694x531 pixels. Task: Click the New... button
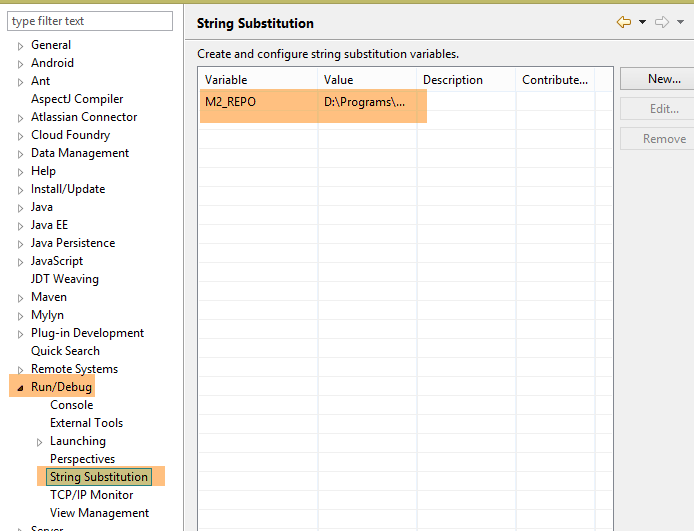[x=663, y=79]
